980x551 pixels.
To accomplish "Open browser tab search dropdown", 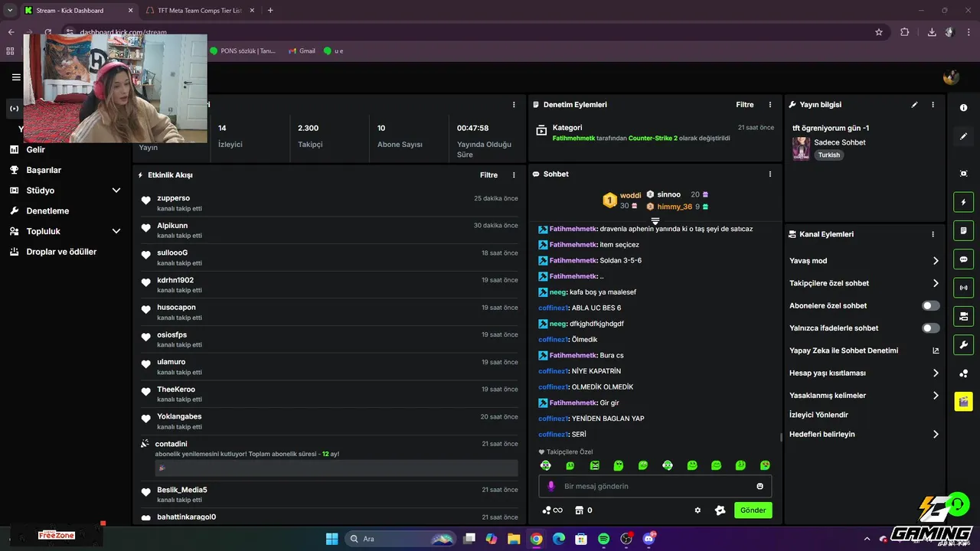I will point(10,10).
